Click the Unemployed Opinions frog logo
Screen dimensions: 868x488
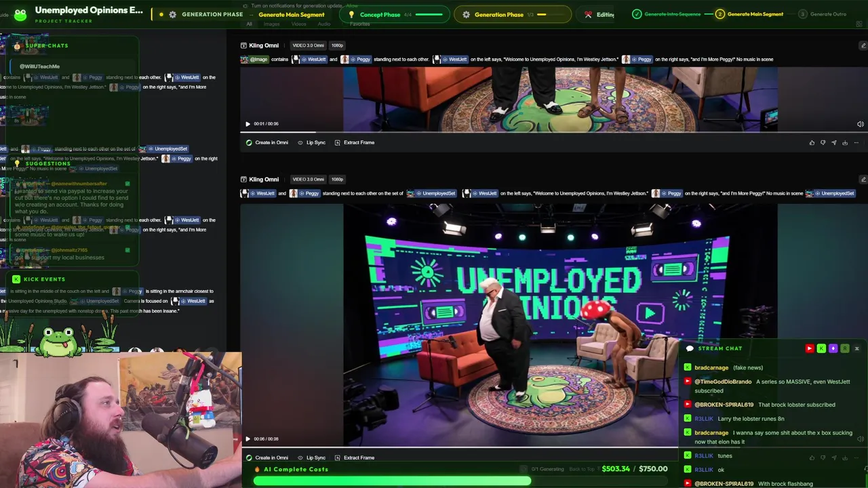[x=20, y=14]
